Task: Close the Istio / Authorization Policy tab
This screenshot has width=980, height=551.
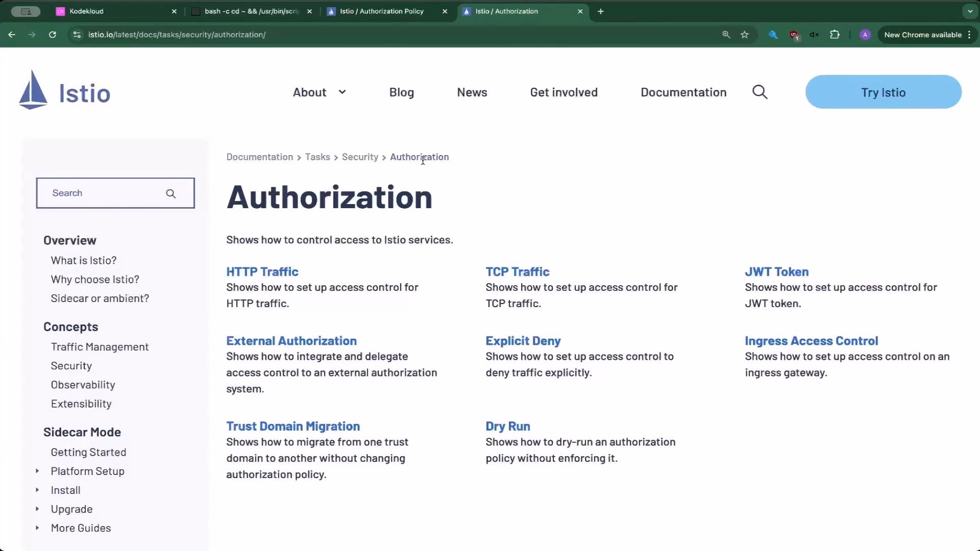Action: [x=445, y=11]
